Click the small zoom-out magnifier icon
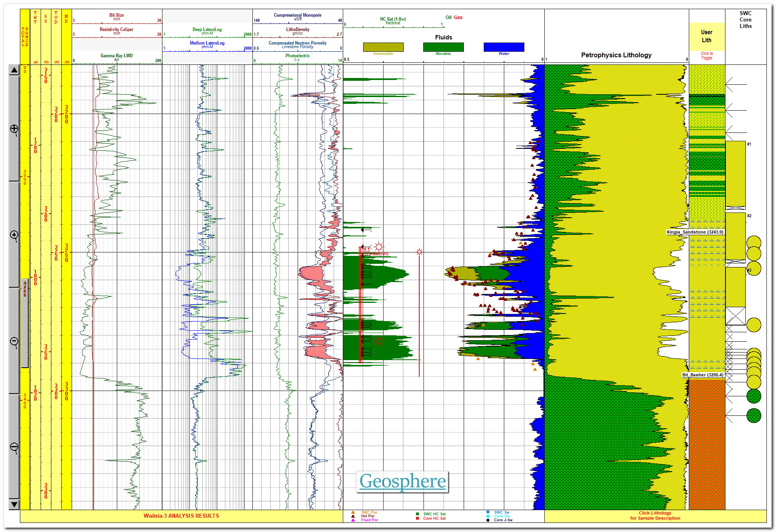The image size is (776, 532). click(14, 341)
